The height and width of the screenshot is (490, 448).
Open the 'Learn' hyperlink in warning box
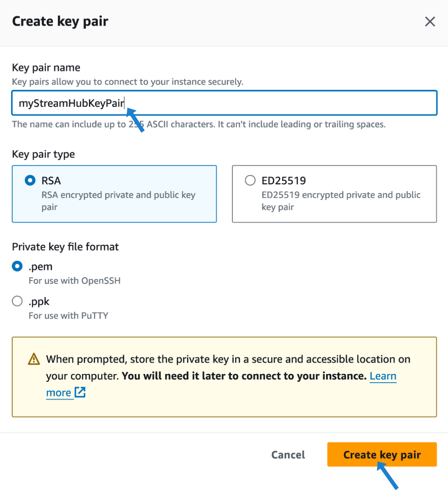[383, 376]
